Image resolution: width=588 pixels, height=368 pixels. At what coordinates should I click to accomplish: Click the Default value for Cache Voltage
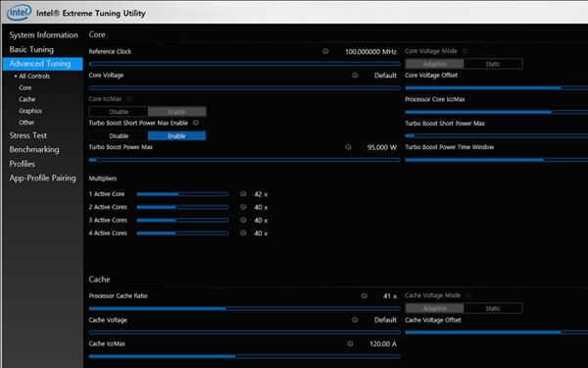point(385,320)
